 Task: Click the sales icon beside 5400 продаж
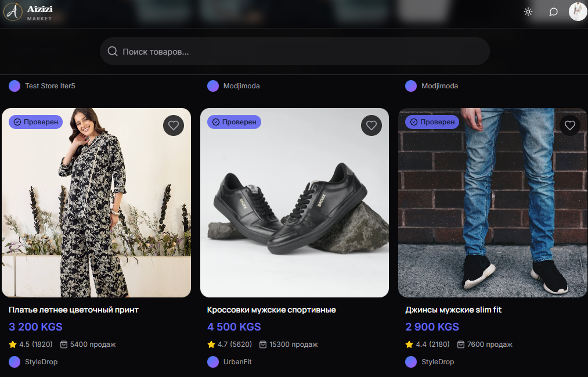tap(64, 344)
